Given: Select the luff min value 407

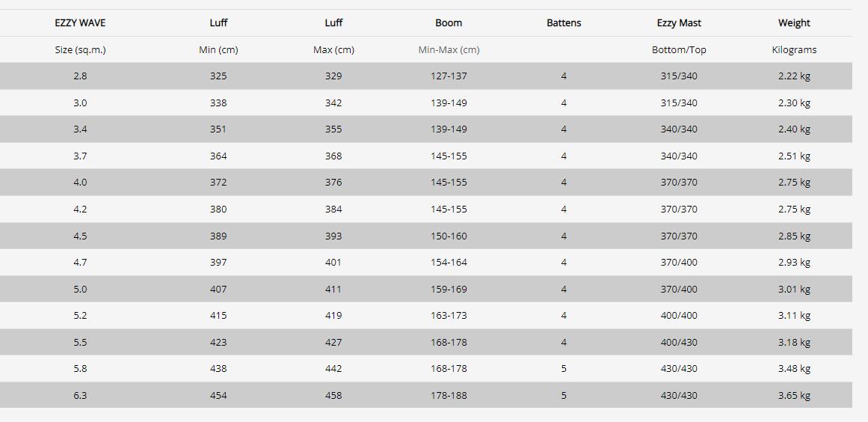Looking at the screenshot, I should [x=218, y=289].
